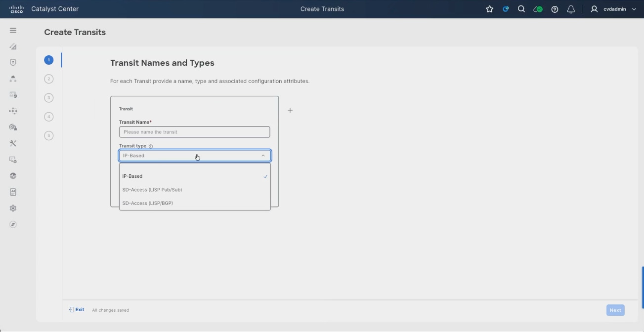Open the notifications bell icon
This screenshot has width=644, height=332.
tap(571, 9)
